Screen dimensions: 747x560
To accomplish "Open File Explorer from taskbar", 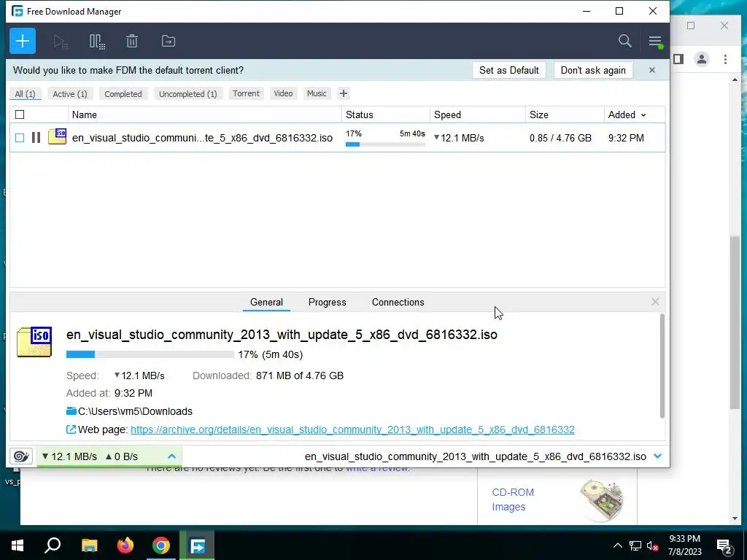I will pos(89,545).
